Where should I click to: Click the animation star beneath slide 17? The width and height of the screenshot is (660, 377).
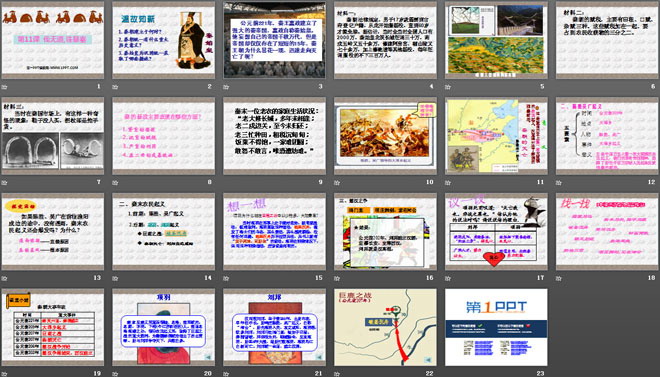[448, 278]
